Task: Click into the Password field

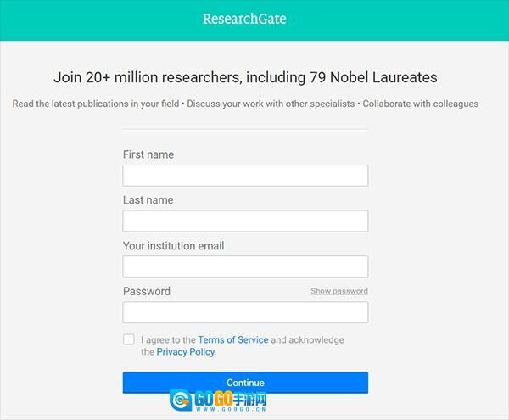Action: [245, 312]
